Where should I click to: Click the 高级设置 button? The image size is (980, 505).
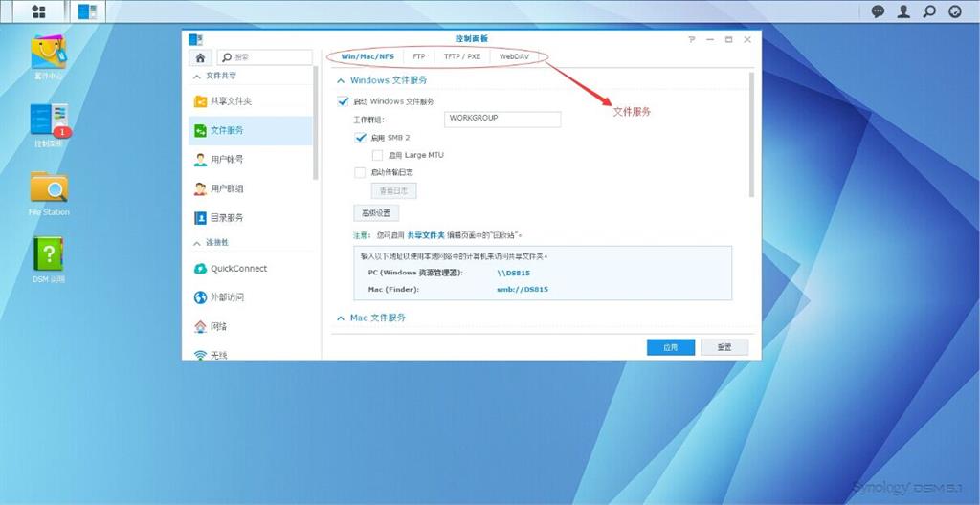[x=375, y=213]
